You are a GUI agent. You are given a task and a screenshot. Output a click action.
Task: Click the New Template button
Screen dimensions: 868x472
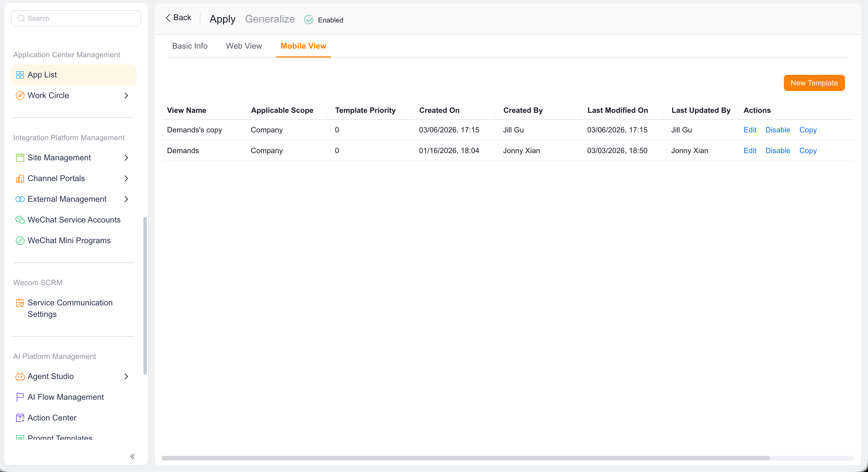click(x=814, y=83)
